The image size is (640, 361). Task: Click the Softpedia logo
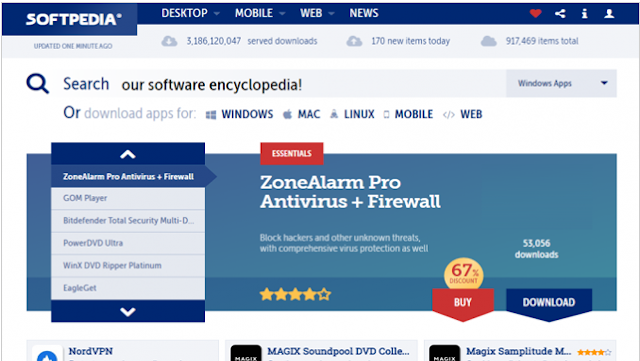[x=73, y=19]
